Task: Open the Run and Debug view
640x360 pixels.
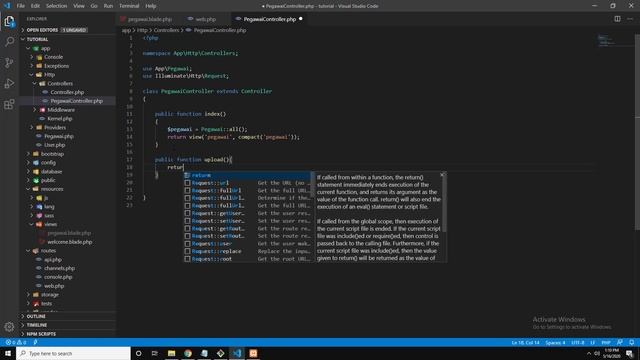Action: [x=9, y=84]
